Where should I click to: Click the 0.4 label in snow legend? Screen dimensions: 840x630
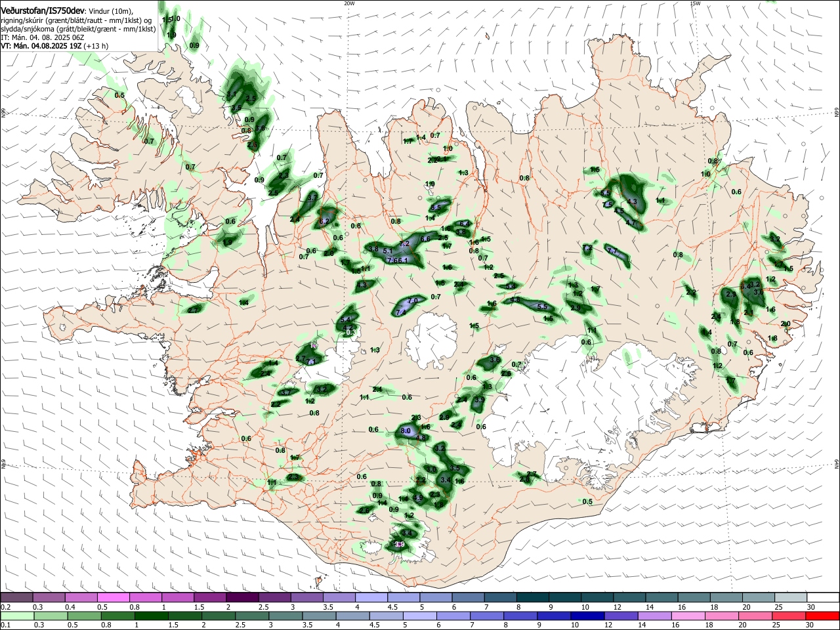[x=70, y=607]
